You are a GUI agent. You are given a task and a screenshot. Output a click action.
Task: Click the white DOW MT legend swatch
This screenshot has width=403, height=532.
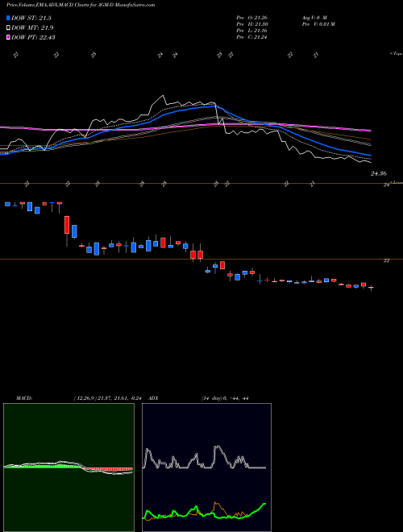click(8, 27)
